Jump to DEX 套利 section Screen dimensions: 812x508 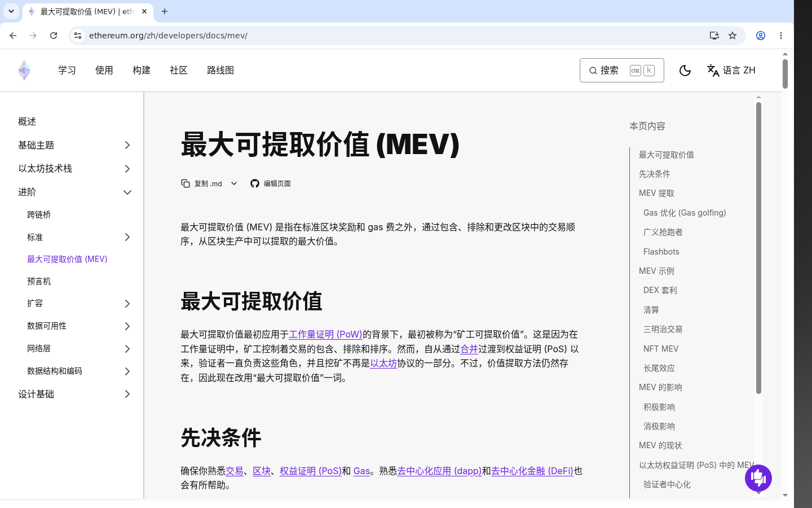click(660, 291)
